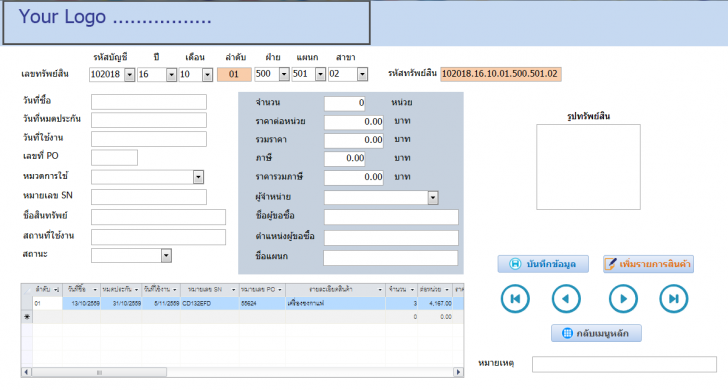Screen dimensions: 728x390
Task: Select the 5/11/2559 date cell
Action: (161, 303)
